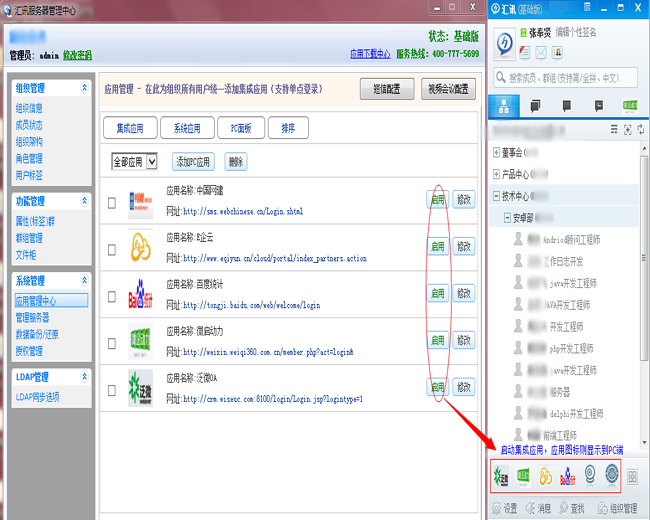Launch the webcam app icon in bottom bar
650x520 pixels.
(x=590, y=475)
